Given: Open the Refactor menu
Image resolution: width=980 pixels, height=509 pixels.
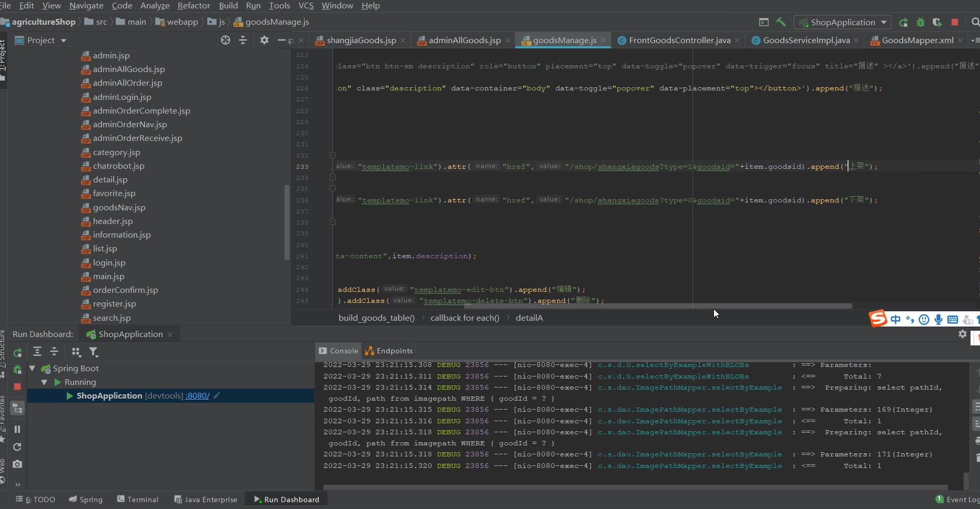Looking at the screenshot, I should [x=194, y=5].
